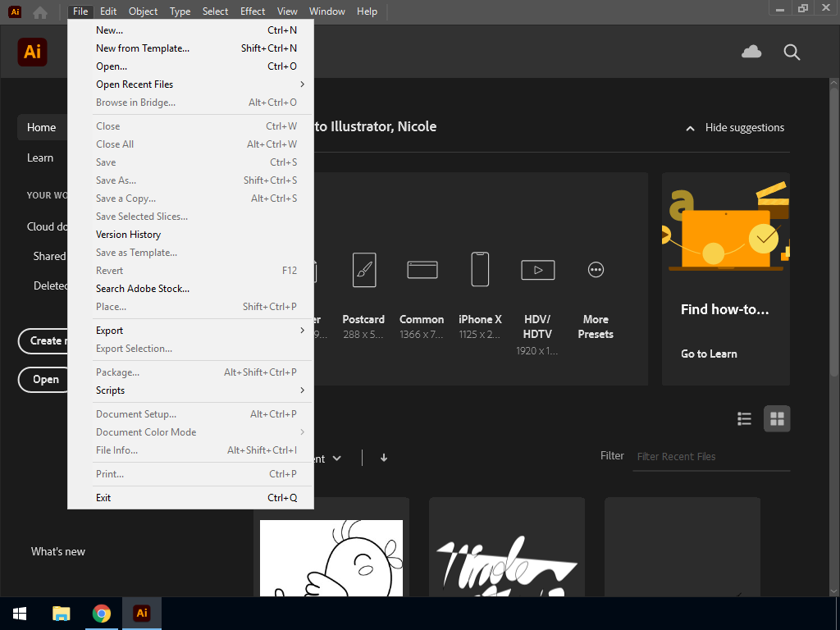Go to Home sidebar tab
This screenshot has width=840, height=630.
click(42, 127)
